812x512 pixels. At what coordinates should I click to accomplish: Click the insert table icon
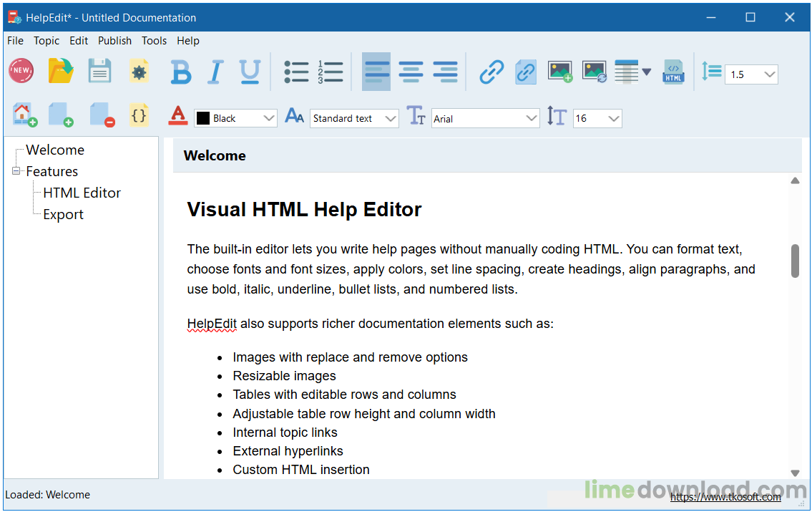(x=626, y=72)
